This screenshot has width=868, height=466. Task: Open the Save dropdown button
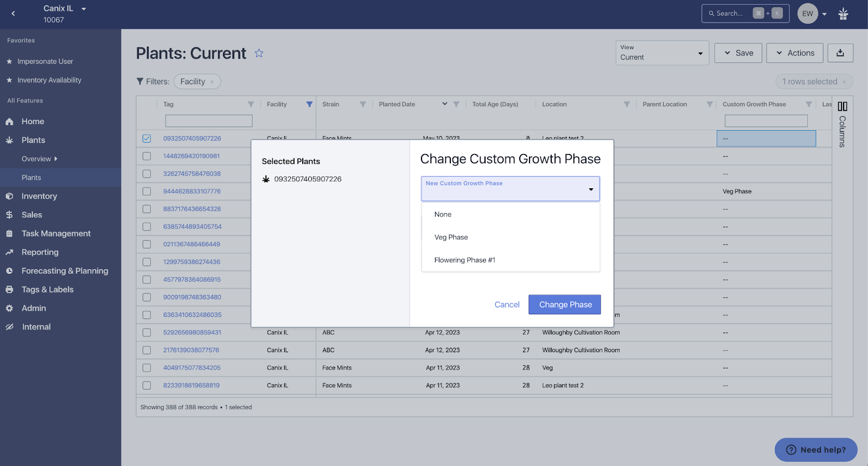[x=738, y=53]
